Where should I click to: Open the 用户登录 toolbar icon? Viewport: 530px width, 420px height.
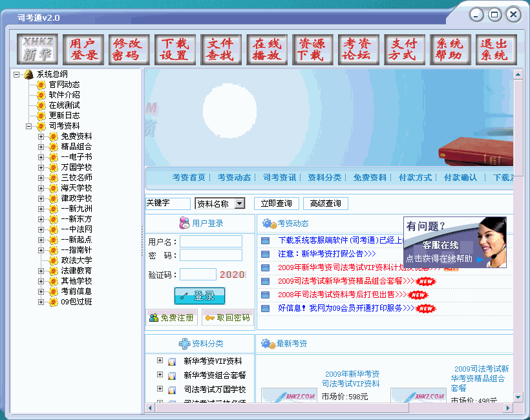click(83, 49)
